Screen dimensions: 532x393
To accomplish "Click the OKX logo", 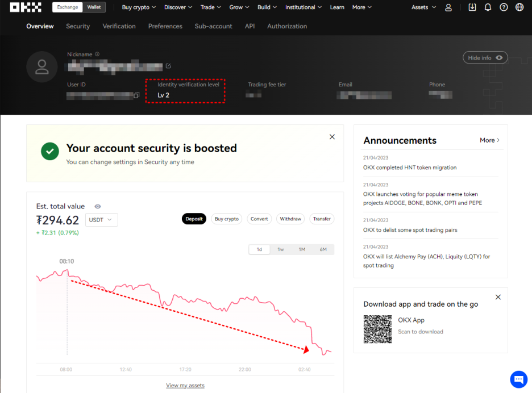I will [x=26, y=7].
